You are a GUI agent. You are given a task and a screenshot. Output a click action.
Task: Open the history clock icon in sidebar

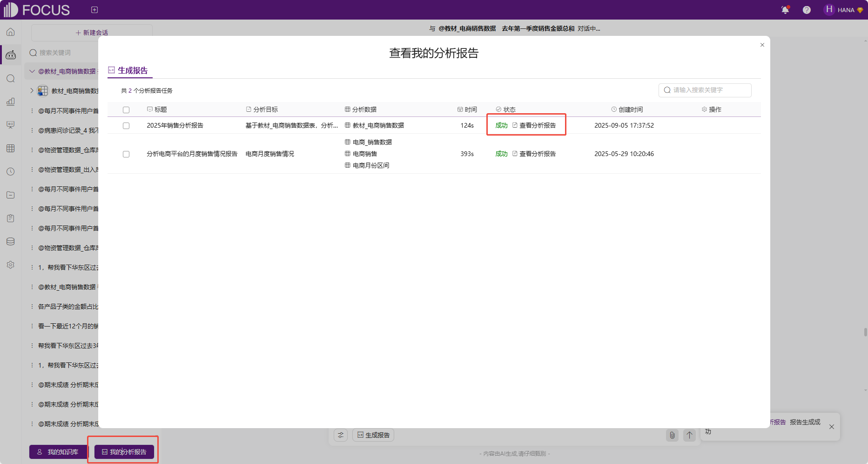click(10, 171)
